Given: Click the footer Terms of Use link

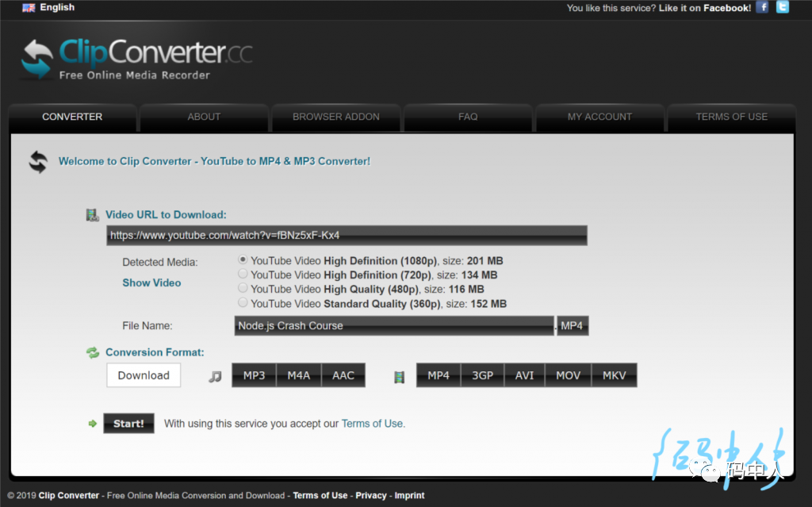Looking at the screenshot, I should pos(320,496).
